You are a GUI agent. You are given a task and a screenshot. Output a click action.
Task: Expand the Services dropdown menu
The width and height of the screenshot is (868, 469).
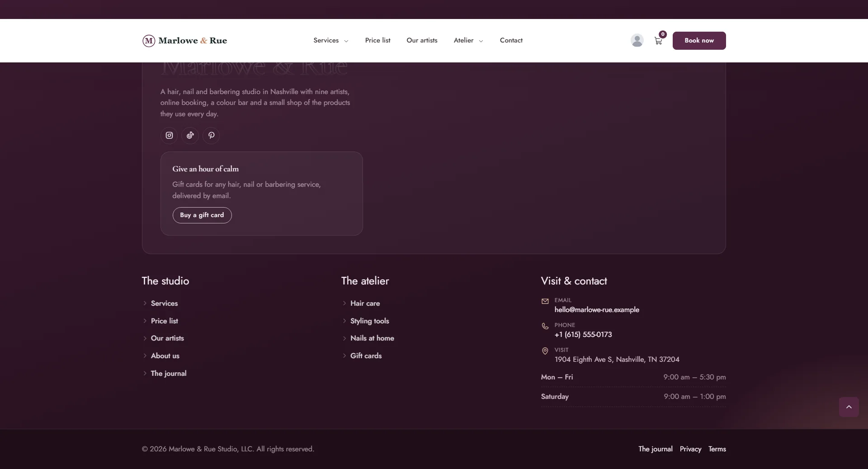tap(331, 40)
